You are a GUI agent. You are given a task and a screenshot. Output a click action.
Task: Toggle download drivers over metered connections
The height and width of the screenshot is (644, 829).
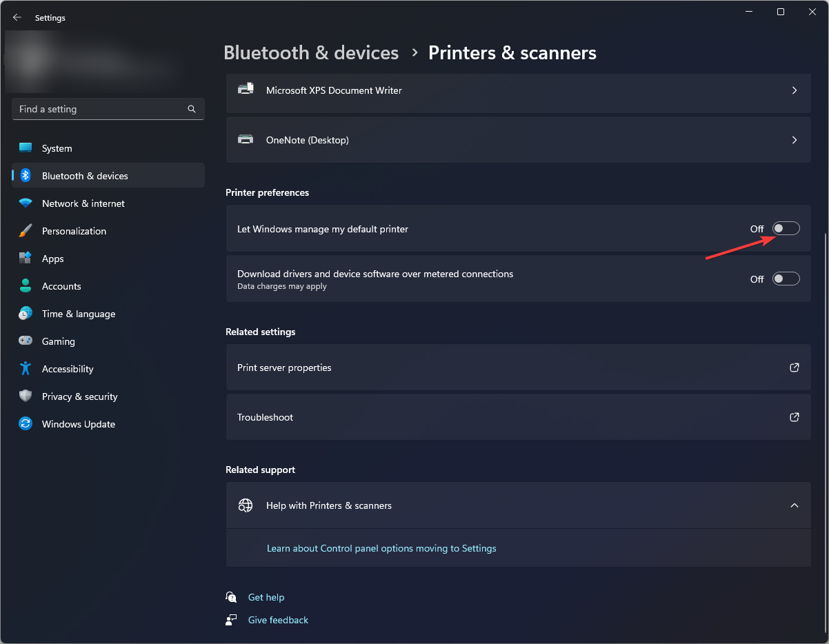click(786, 279)
